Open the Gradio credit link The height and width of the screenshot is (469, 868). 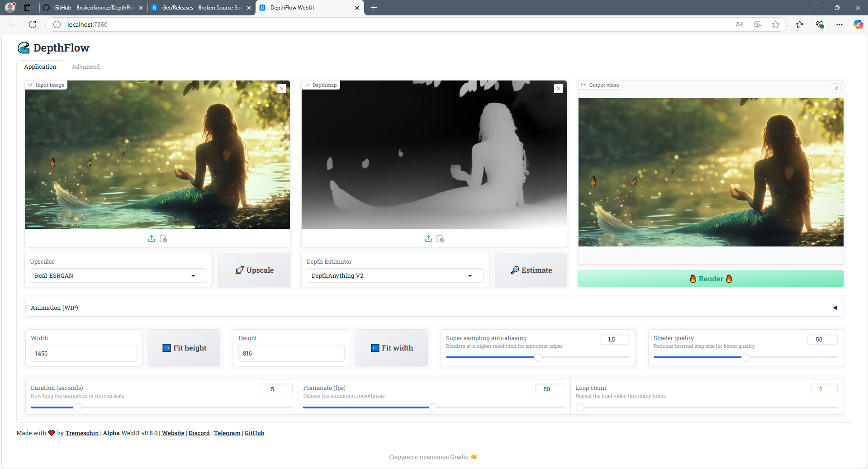click(433, 457)
